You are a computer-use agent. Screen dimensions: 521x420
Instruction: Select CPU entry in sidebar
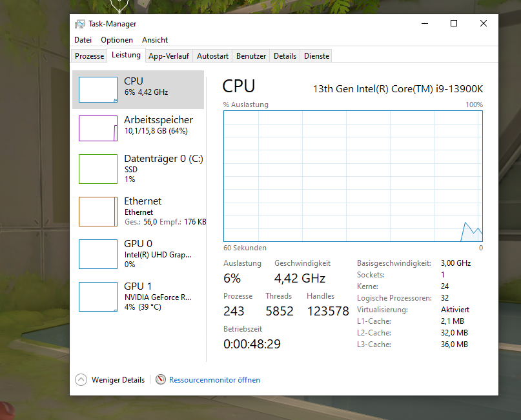[x=138, y=90]
